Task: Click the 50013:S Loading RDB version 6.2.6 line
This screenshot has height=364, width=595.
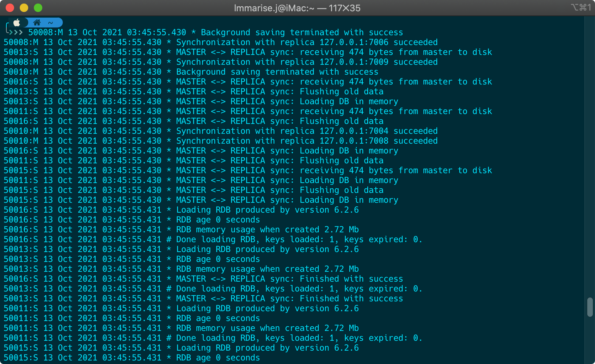Action: (181, 249)
